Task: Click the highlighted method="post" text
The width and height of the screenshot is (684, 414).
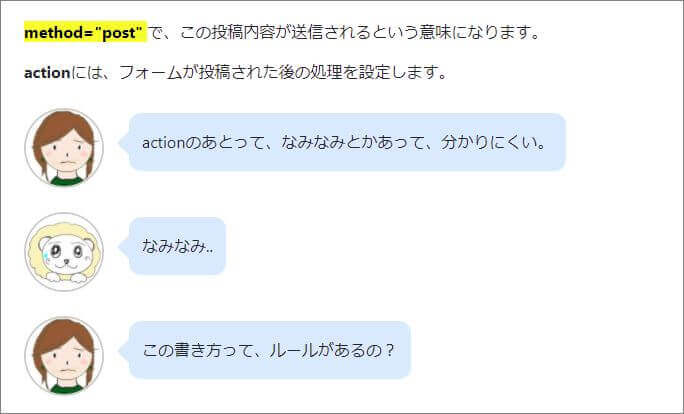Action: click(86, 32)
